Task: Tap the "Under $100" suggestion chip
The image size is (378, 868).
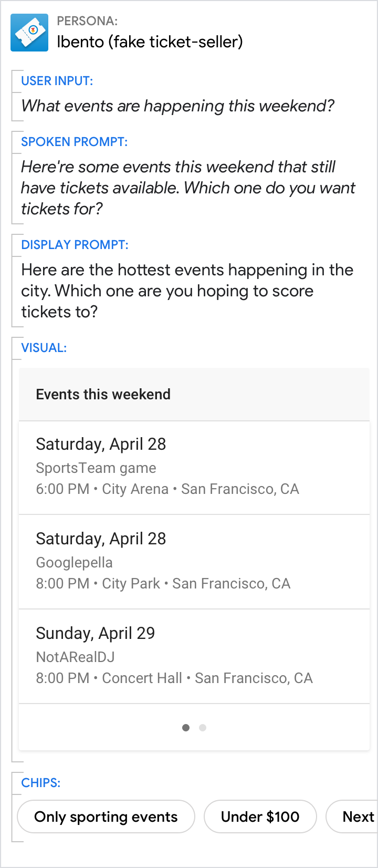Action: tap(260, 817)
